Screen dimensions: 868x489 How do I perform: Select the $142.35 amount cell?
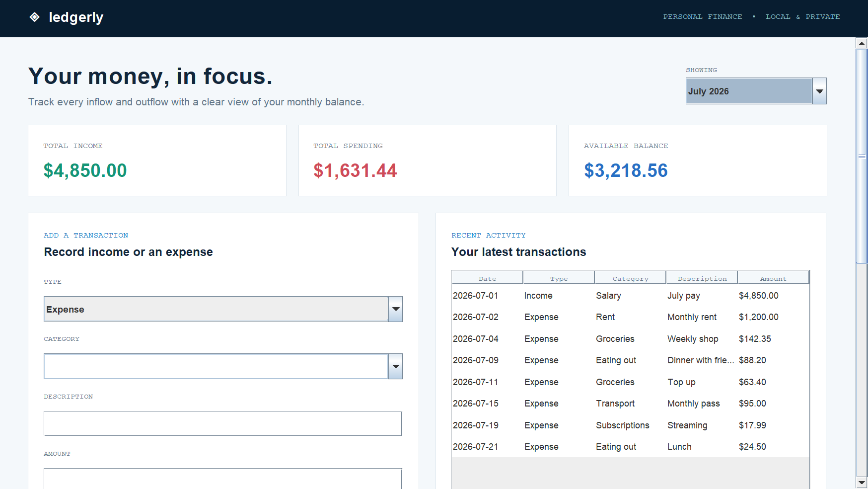[x=773, y=339]
